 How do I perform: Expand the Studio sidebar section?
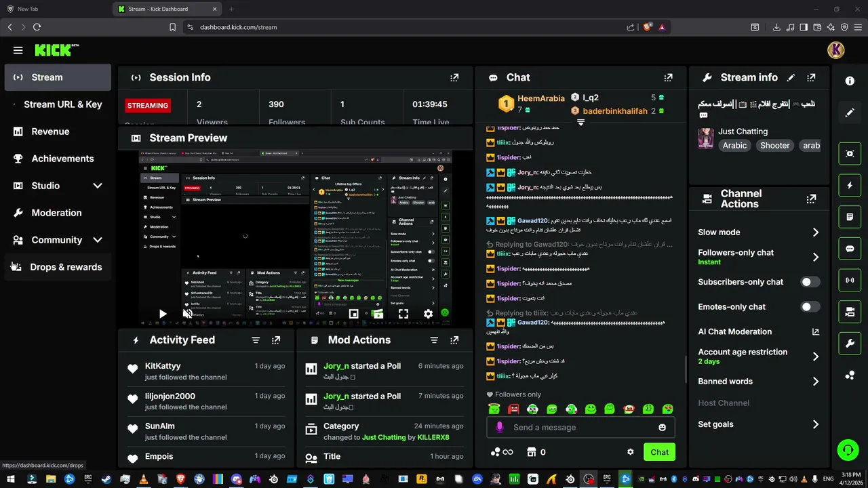tap(97, 186)
